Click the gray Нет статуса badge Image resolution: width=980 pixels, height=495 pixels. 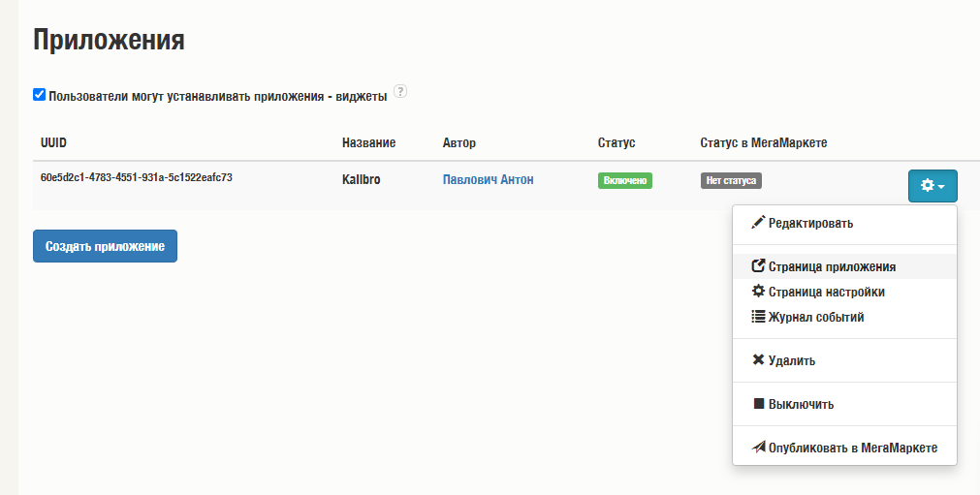(731, 180)
